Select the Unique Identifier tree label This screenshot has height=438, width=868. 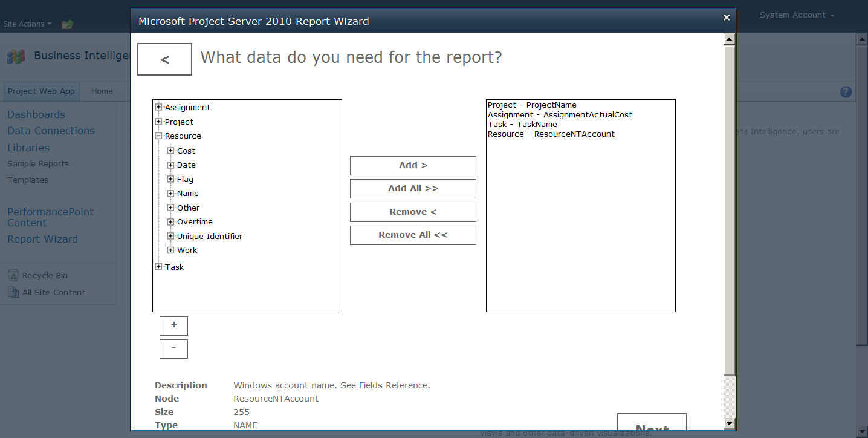click(x=209, y=236)
